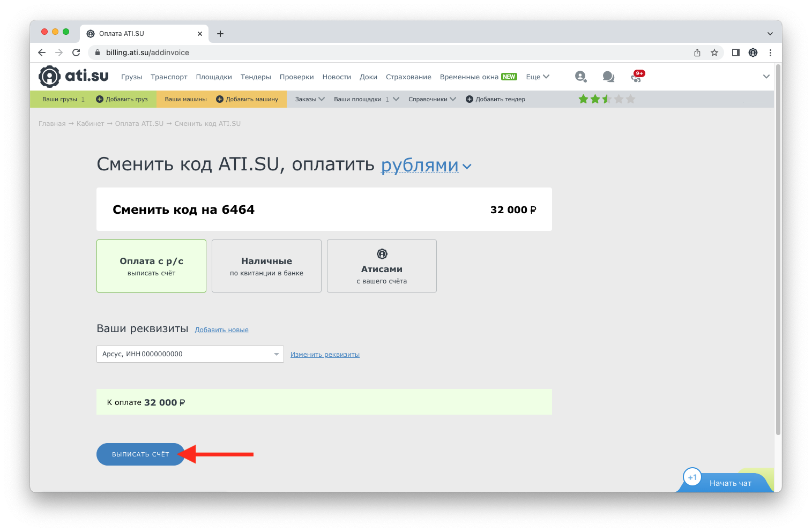Open the Тендеры menu
Viewport: 812px width, 532px height.
pyautogui.click(x=256, y=77)
